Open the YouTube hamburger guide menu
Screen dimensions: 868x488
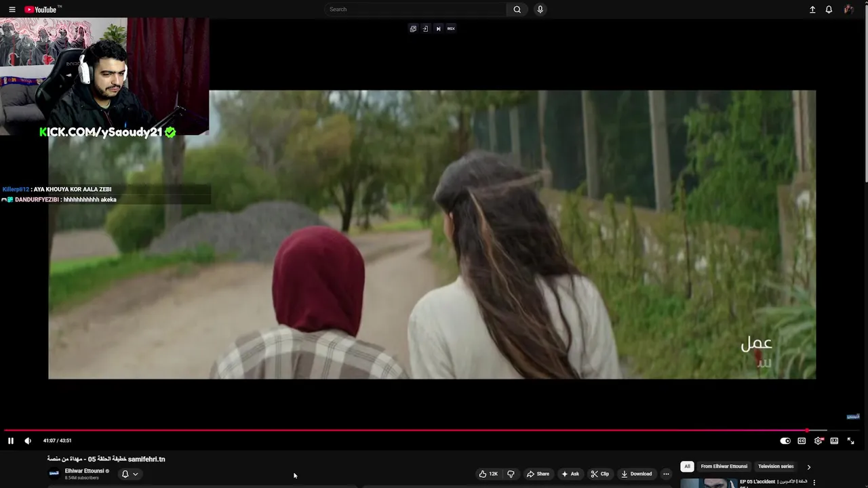(x=12, y=9)
